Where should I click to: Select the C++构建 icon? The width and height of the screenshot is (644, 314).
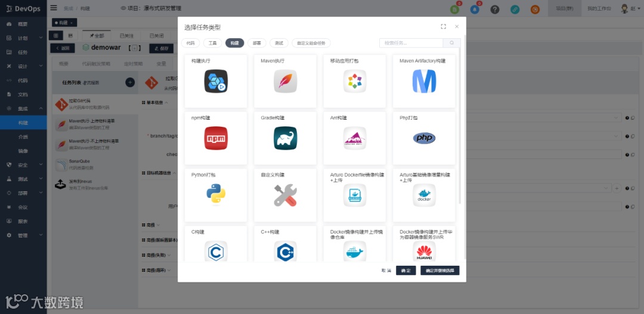click(x=286, y=251)
